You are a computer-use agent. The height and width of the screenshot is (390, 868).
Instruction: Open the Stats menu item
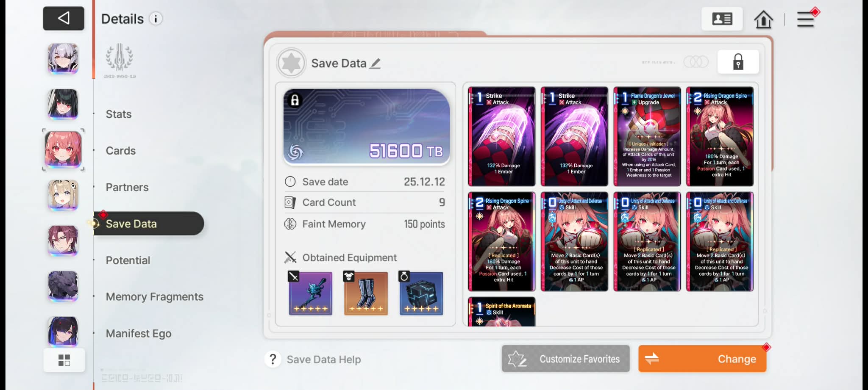pos(119,114)
